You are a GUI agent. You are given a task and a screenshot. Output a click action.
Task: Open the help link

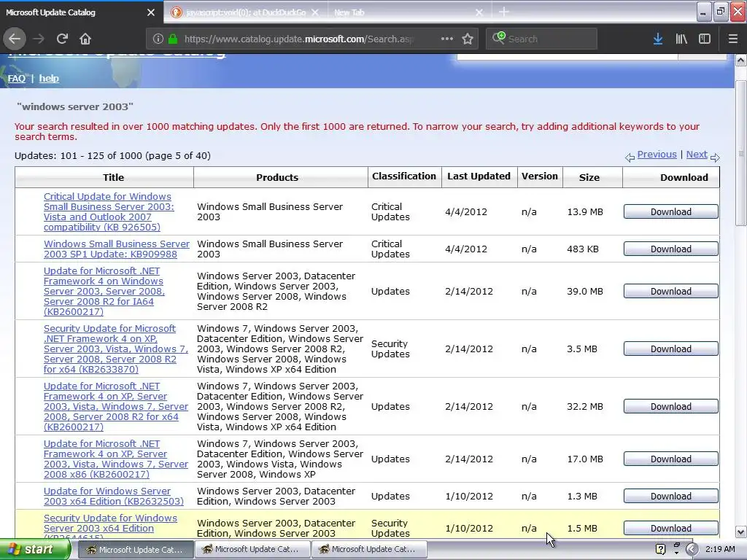point(49,79)
